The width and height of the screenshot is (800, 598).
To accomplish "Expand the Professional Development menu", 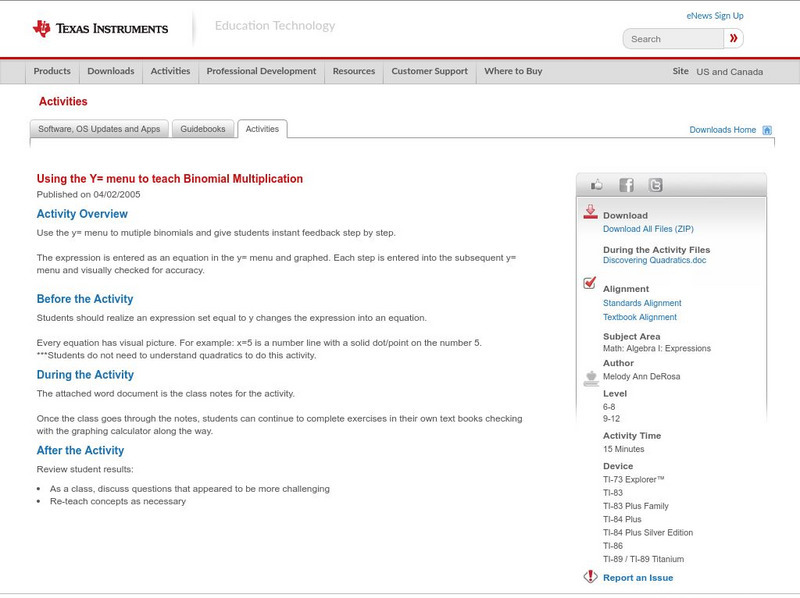I will (261, 71).
